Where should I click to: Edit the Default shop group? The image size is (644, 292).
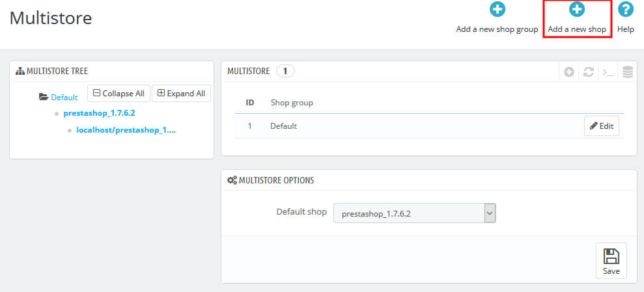(x=601, y=126)
